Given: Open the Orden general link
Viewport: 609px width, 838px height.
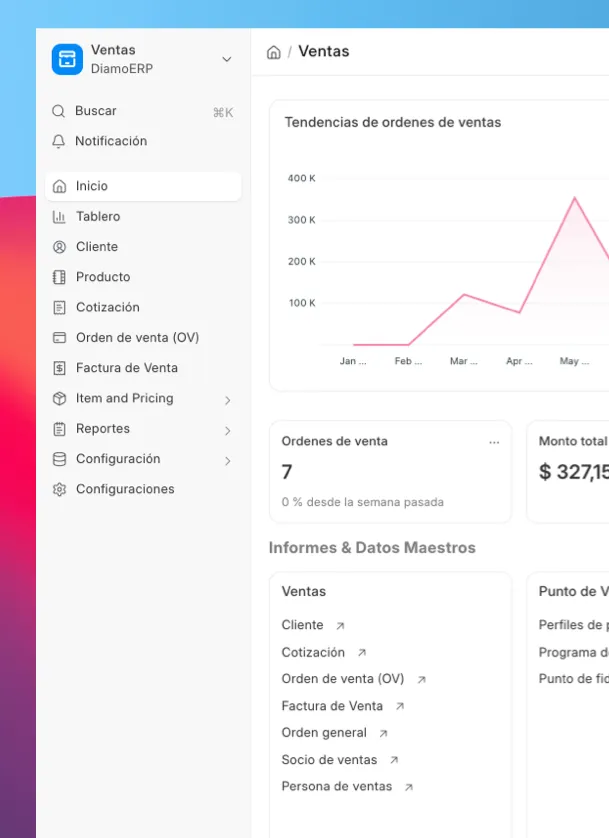Looking at the screenshot, I should coord(324,733).
